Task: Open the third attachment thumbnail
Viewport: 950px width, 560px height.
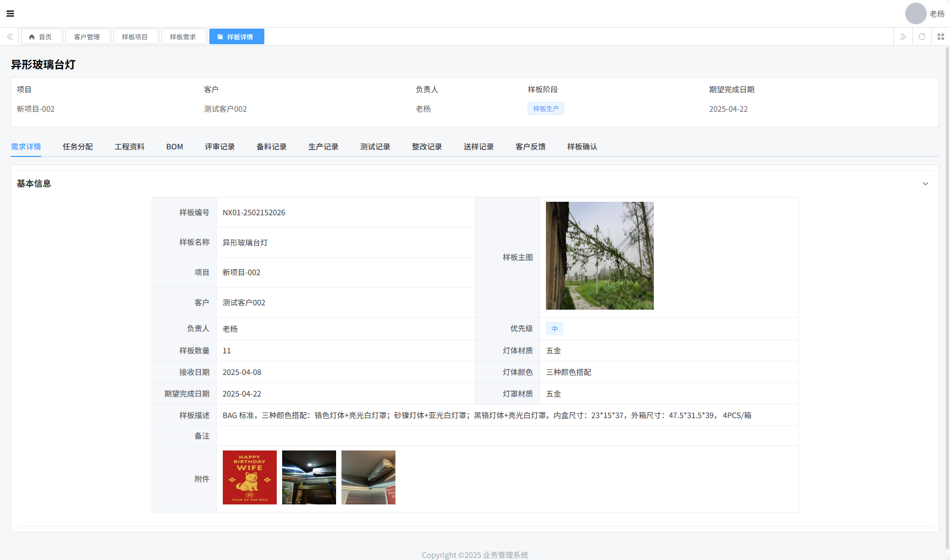Action: [x=368, y=477]
